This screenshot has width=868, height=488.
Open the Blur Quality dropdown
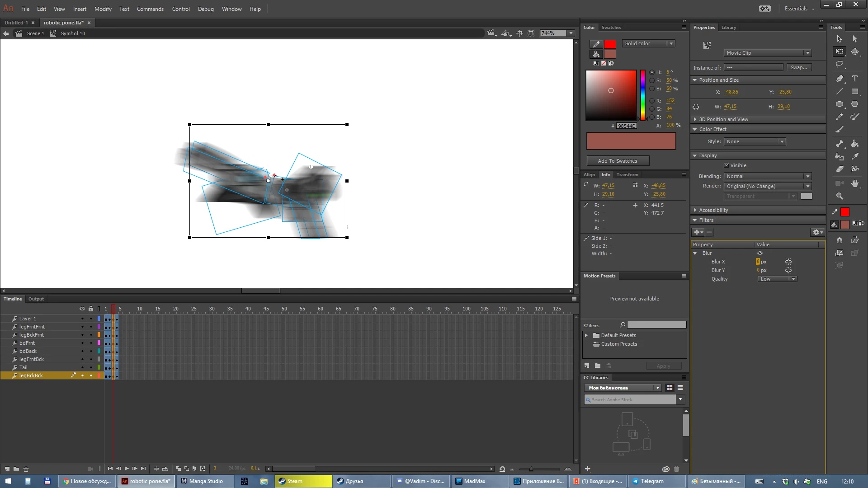point(777,279)
